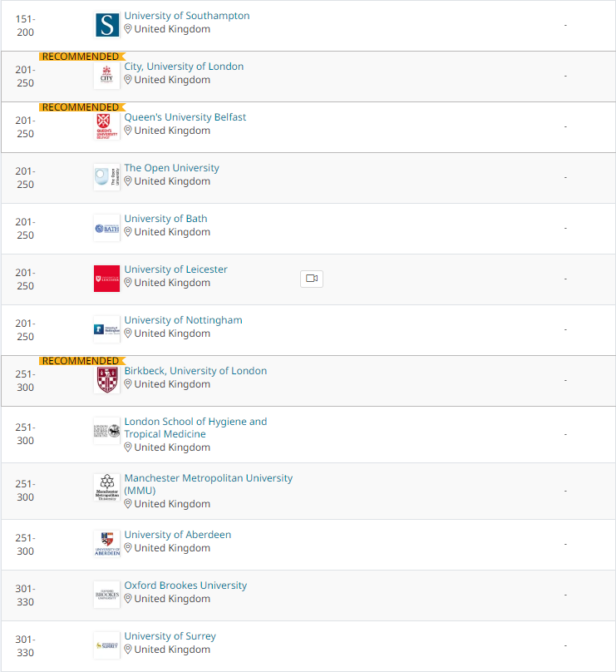Open the Queen's University Belfast crest logo

point(106,126)
